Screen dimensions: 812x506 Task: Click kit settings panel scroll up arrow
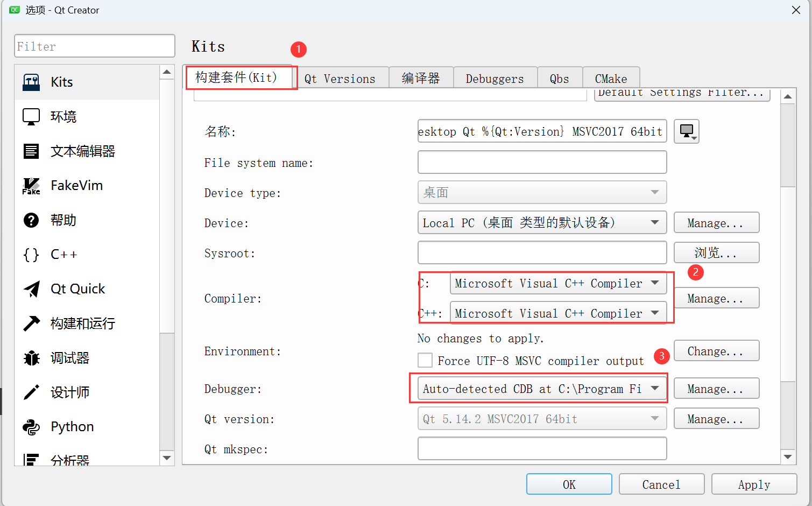click(x=788, y=96)
